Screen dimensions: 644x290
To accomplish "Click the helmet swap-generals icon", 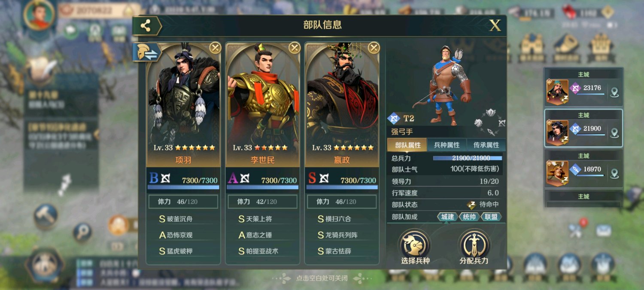I will click(146, 52).
